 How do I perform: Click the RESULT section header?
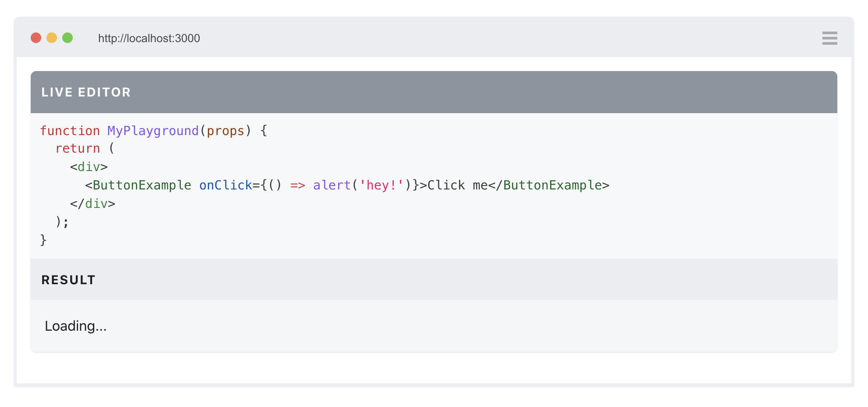[68, 280]
